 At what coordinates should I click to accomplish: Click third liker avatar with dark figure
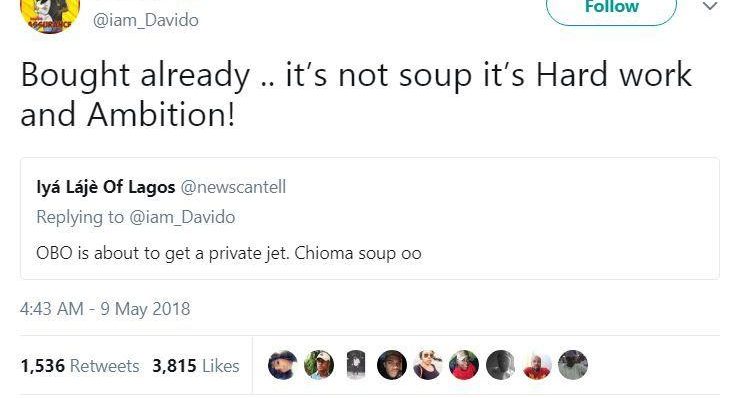tap(355, 365)
